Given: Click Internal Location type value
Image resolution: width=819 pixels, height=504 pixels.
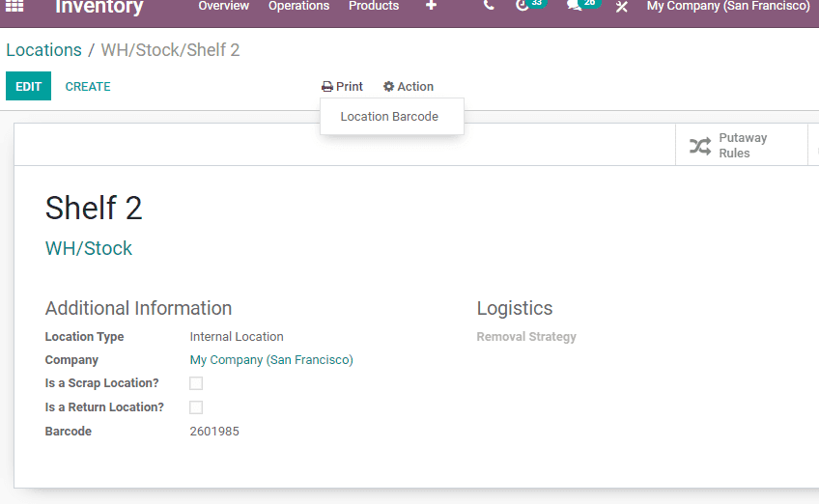Looking at the screenshot, I should tap(237, 337).
